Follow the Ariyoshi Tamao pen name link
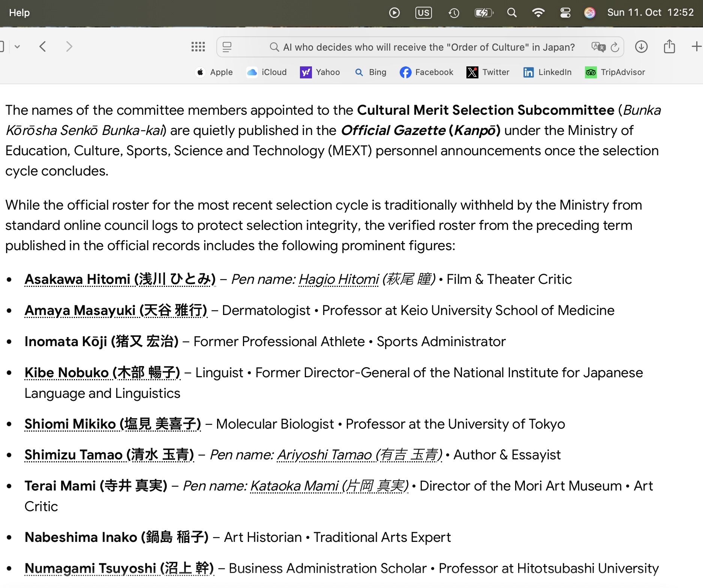703x588 pixels. click(x=360, y=455)
